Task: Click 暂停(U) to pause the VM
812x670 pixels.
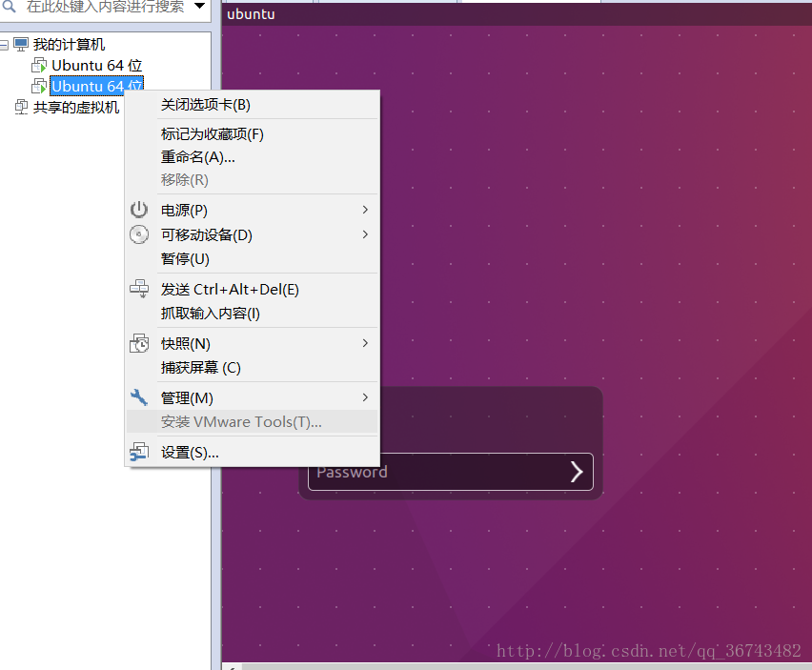Action: point(185,259)
